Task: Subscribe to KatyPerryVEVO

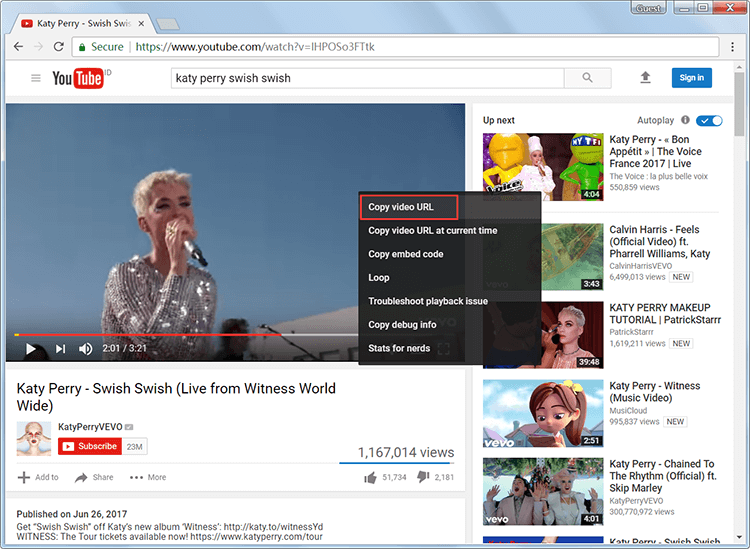Action: click(90, 446)
